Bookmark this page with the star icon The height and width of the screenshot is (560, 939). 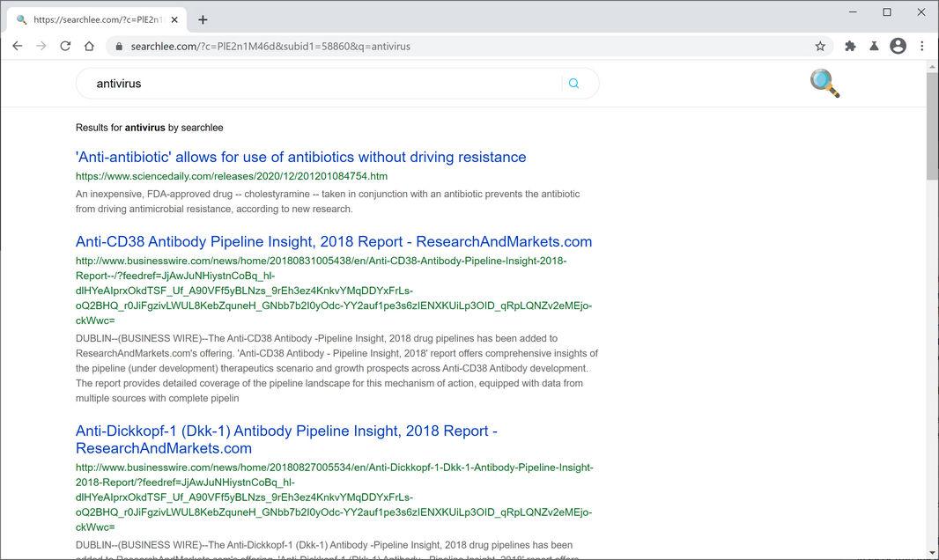tap(820, 46)
